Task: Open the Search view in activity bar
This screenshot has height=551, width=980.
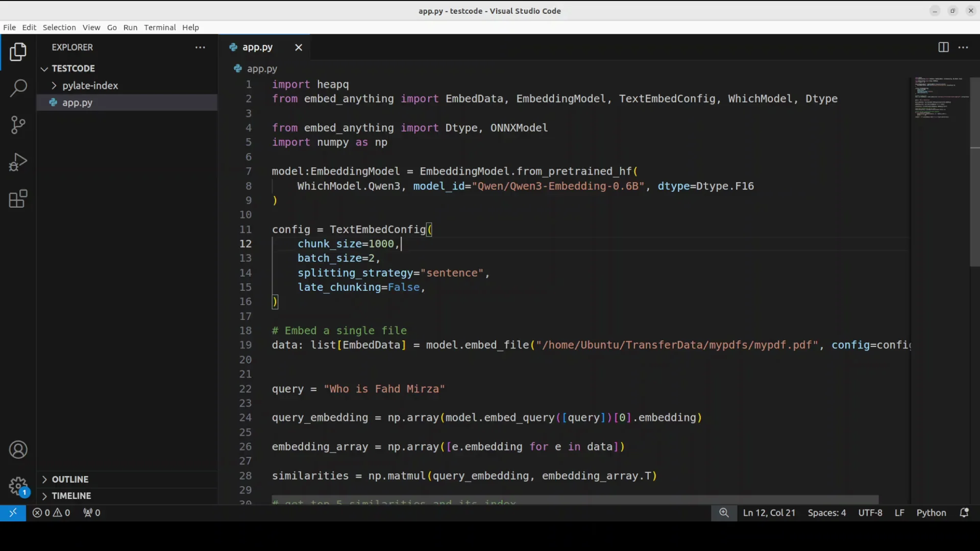Action: tap(18, 88)
